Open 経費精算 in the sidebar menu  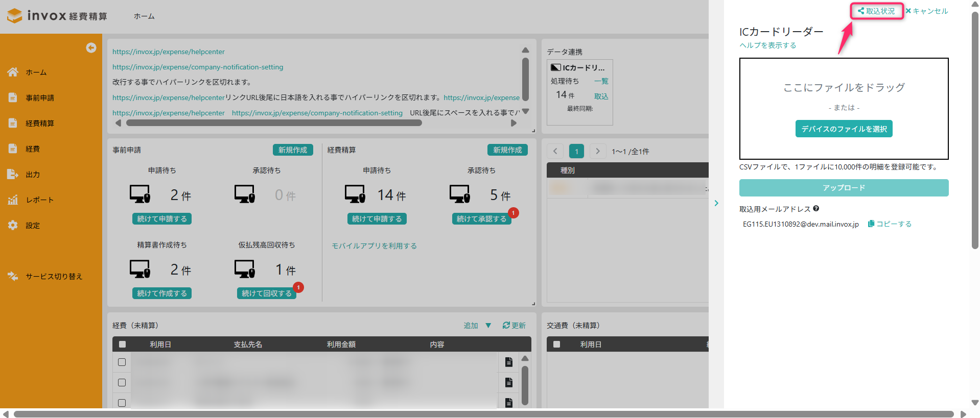coord(40,123)
